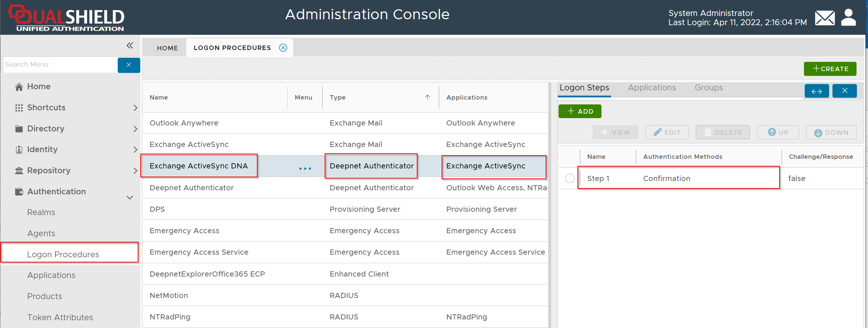
Task: Expand the Shortcuts menu
Action: click(135, 108)
